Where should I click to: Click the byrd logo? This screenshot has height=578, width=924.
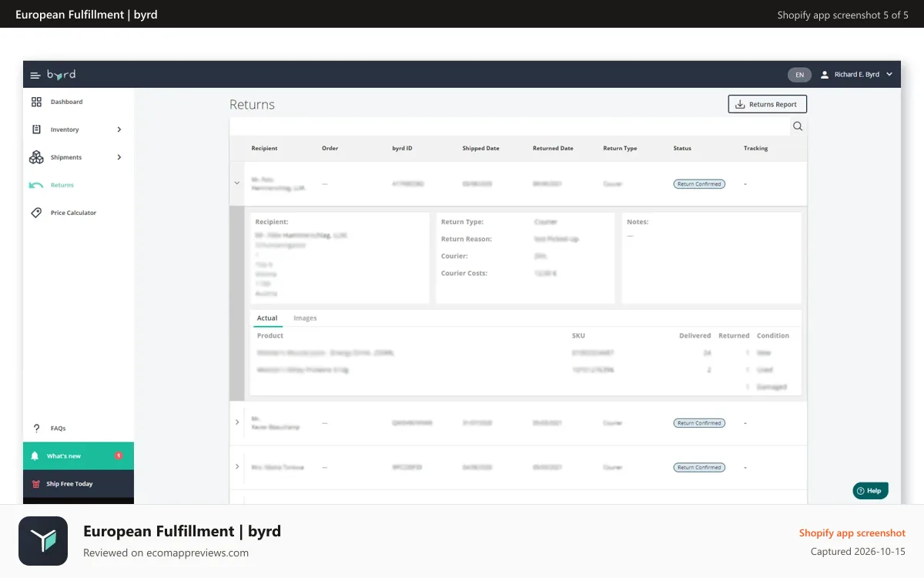tap(62, 75)
